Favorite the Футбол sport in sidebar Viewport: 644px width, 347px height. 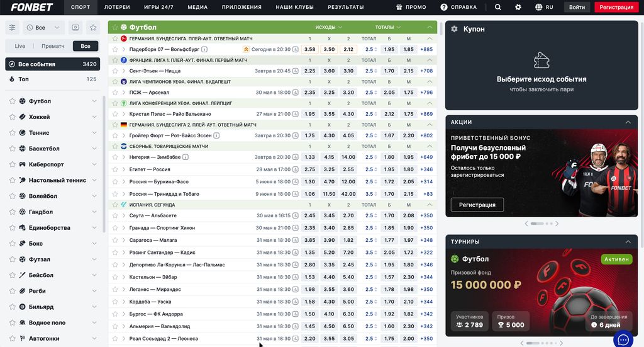(x=13, y=101)
